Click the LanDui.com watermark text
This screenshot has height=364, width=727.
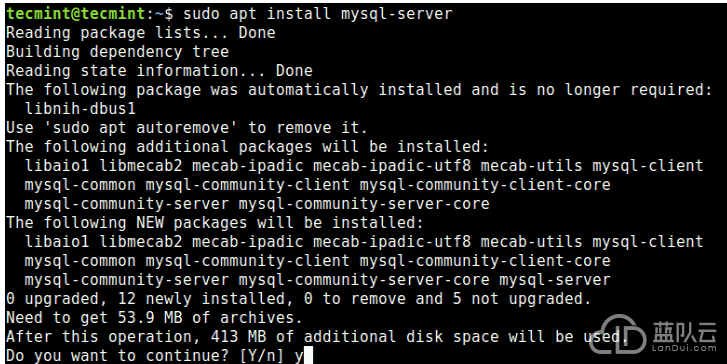[x=684, y=348]
